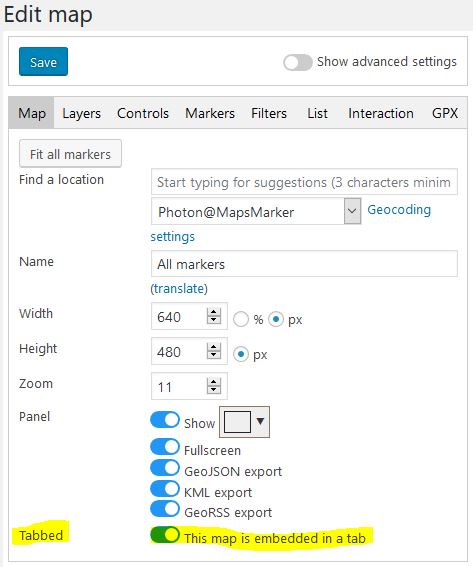Screen dimensions: 473x567
Task: Open the Markers tab
Action: pos(210,114)
